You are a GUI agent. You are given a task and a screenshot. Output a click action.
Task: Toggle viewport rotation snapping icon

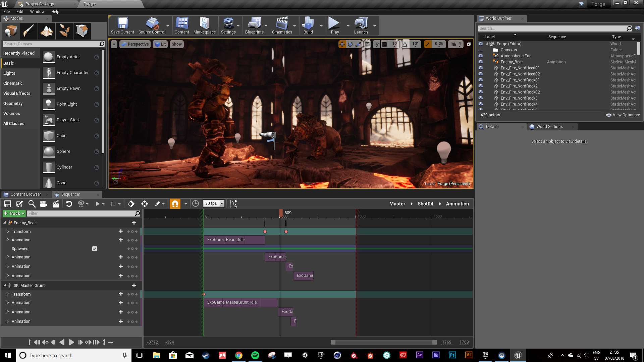click(405, 44)
